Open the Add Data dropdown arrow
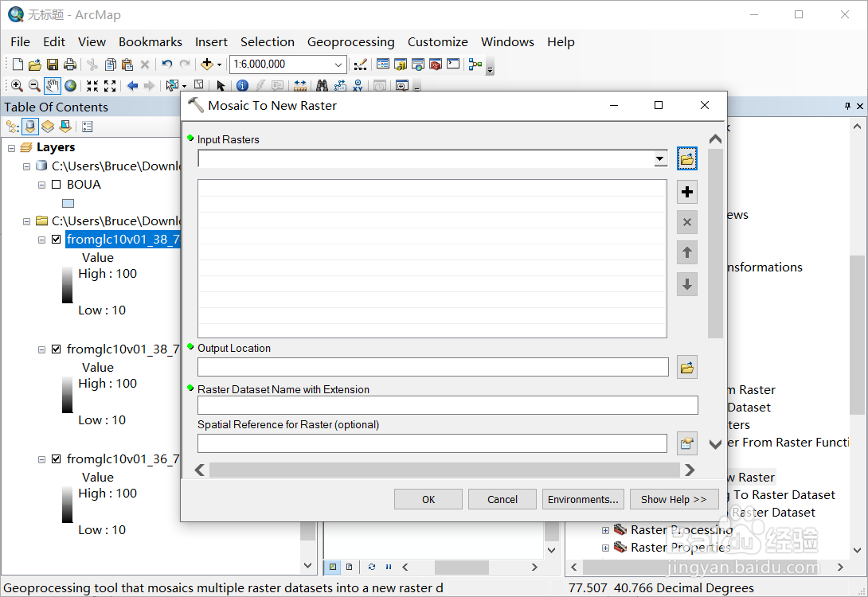 pyautogui.click(x=219, y=64)
